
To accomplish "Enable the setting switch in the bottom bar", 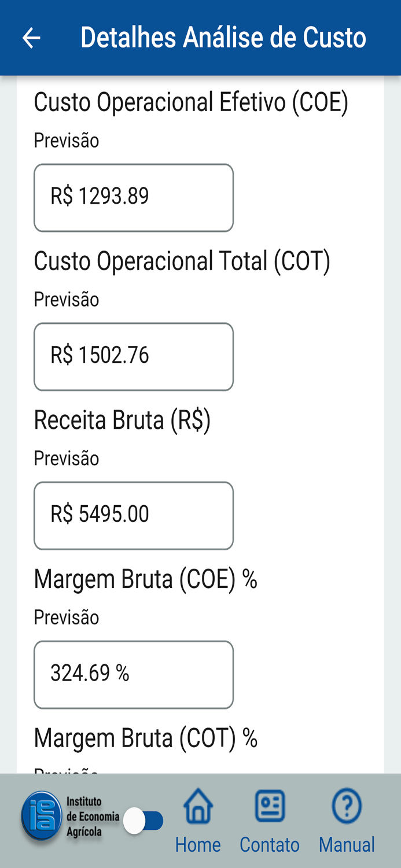I will tap(144, 819).
